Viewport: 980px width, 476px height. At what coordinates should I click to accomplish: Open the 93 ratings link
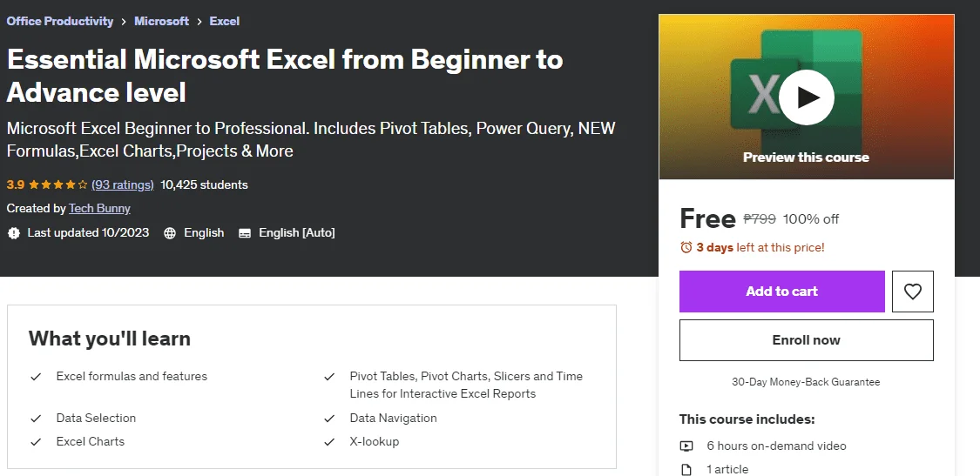click(x=123, y=184)
